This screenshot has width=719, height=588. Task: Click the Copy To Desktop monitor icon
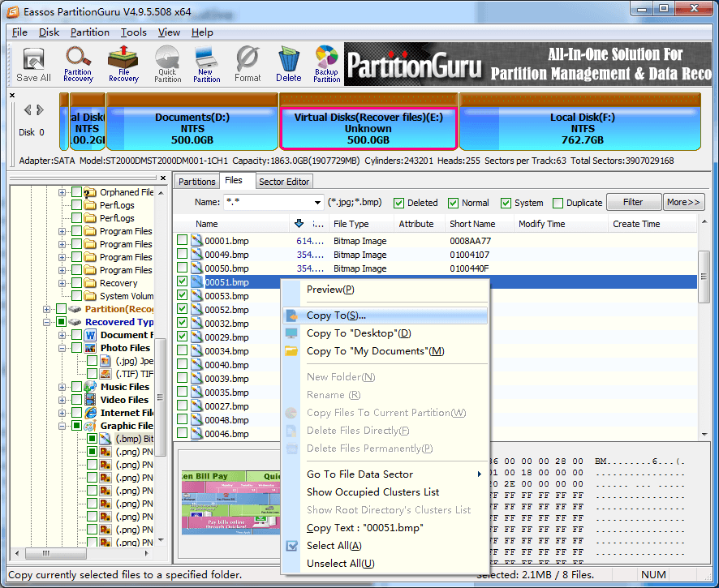(x=291, y=333)
